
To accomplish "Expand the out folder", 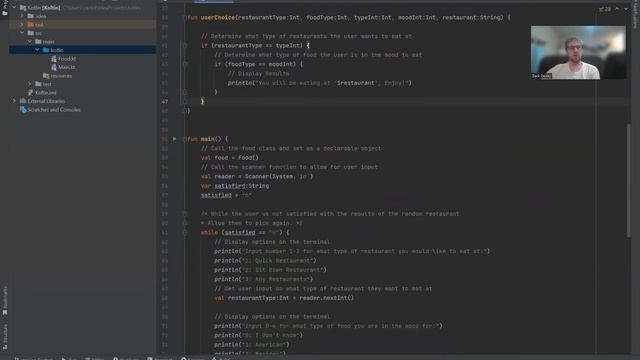I will tap(22, 24).
